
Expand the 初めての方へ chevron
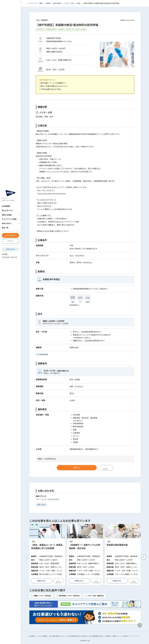[x=19, y=223]
